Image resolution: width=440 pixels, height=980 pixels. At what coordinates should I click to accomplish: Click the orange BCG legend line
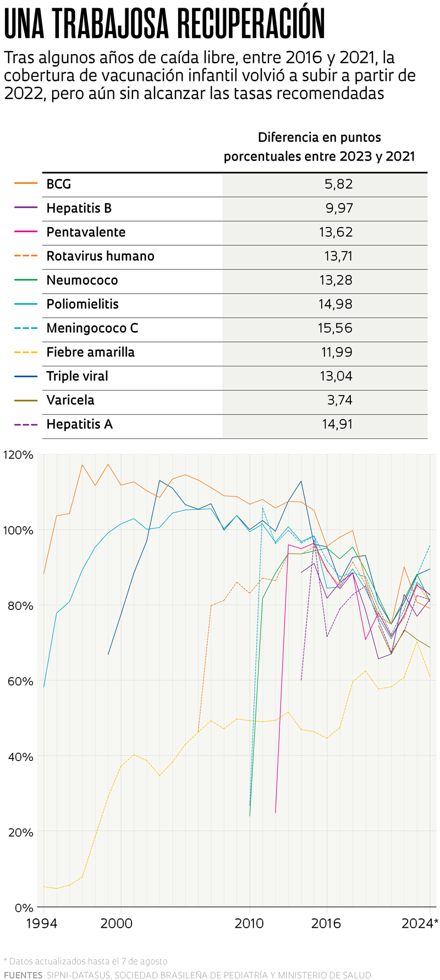click(26, 184)
